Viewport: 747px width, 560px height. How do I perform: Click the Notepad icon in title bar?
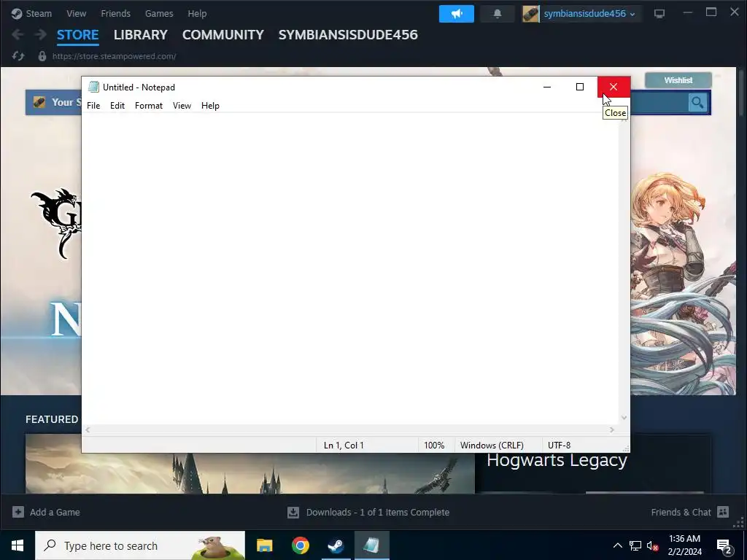tap(93, 87)
